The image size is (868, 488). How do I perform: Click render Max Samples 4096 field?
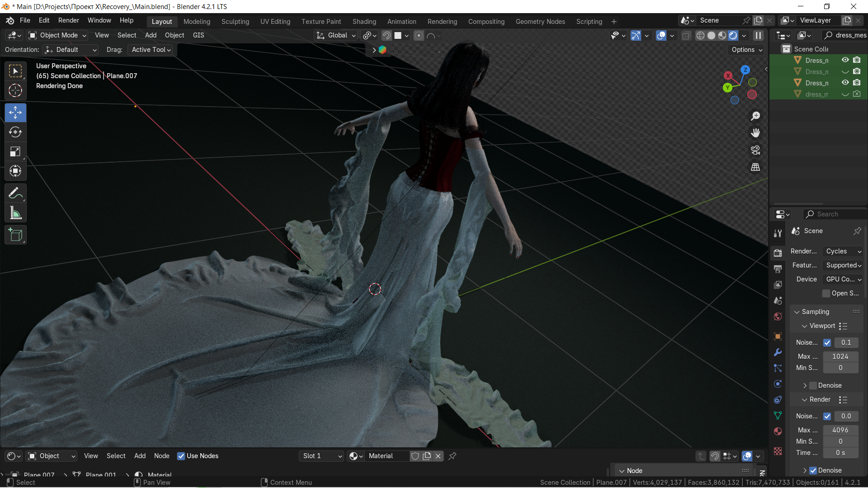(840, 430)
